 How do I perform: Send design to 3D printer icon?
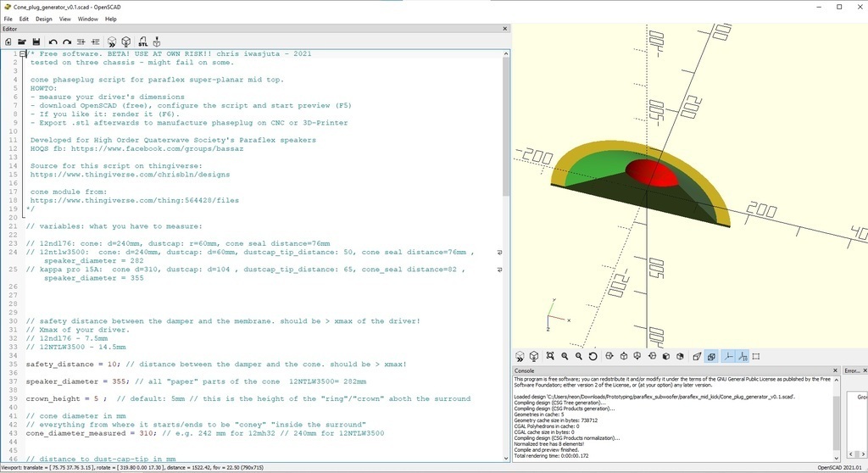(157, 42)
